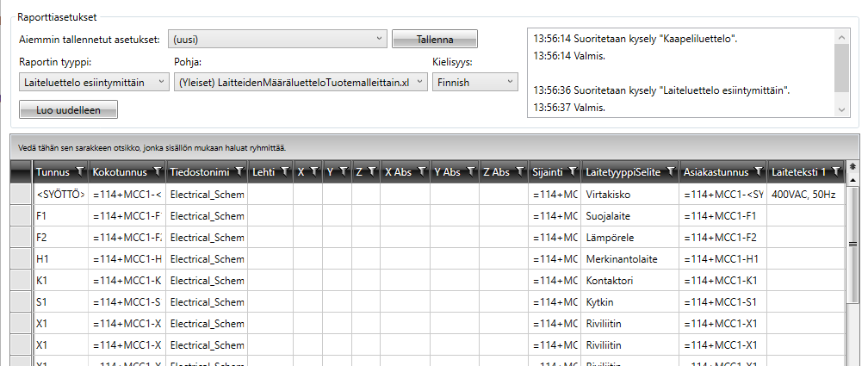The image size is (868, 366).
Task: Click the filter icon in Tunnus column
Action: 80,171
